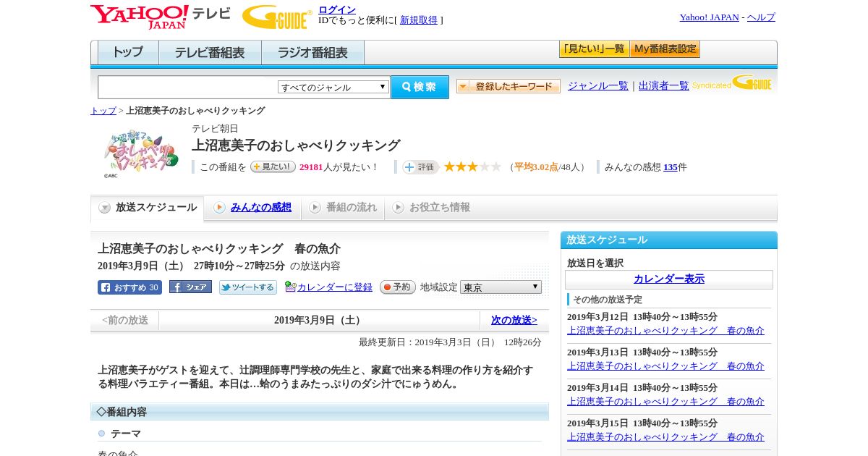Click the My番組表設定 button
868x456 pixels.
point(665,49)
